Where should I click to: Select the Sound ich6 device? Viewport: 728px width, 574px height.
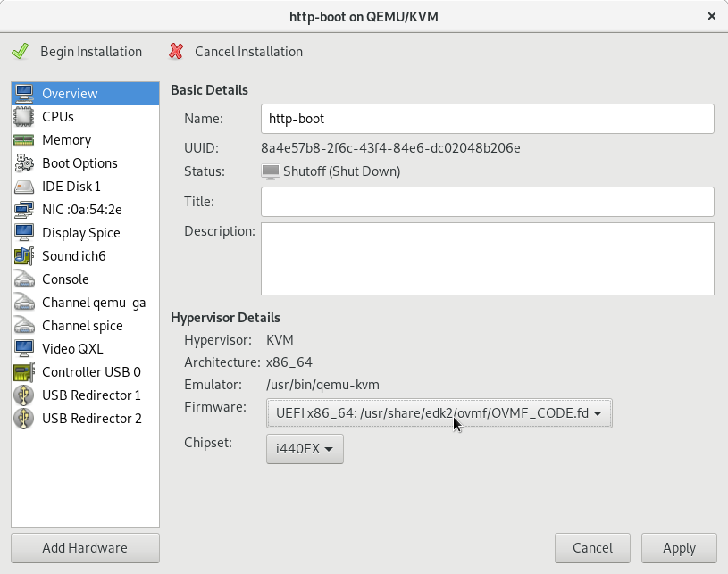[74, 255]
